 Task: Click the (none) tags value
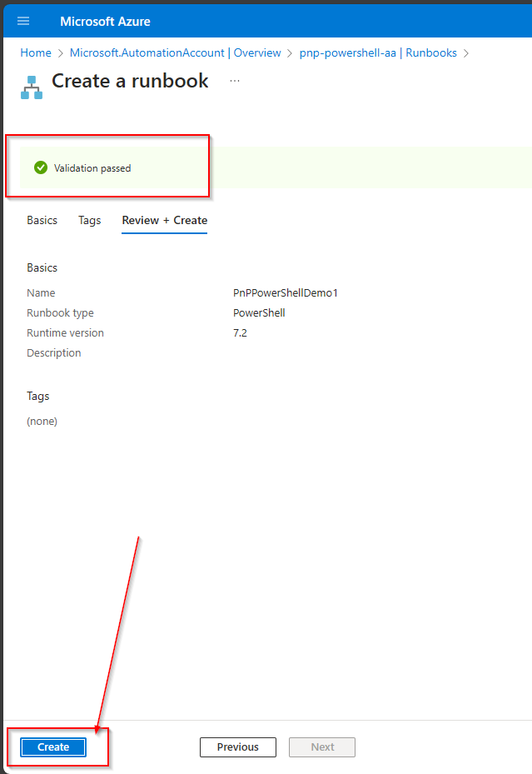(x=42, y=421)
